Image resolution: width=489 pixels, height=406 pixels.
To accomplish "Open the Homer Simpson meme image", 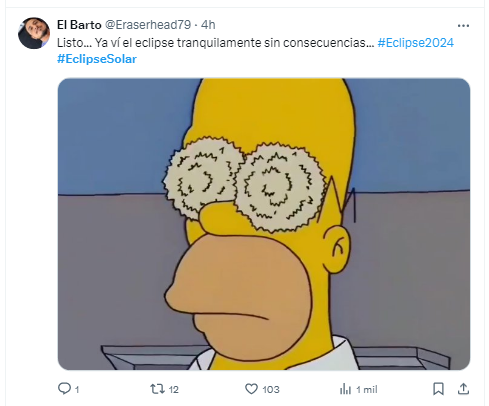I will (264, 224).
